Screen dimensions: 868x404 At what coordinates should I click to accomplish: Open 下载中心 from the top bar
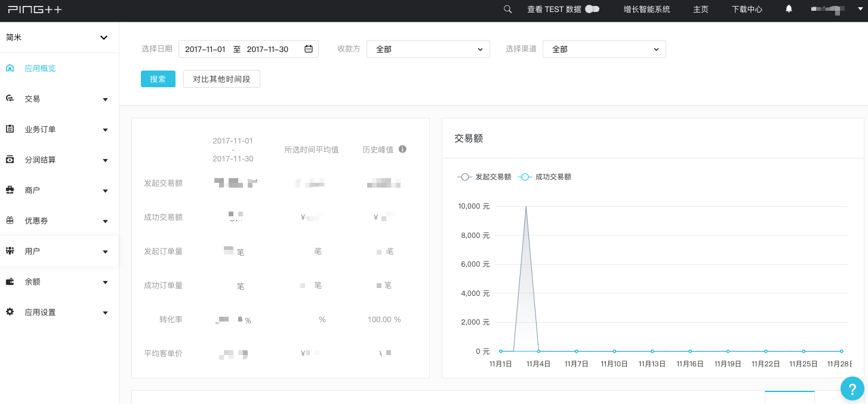[747, 10]
